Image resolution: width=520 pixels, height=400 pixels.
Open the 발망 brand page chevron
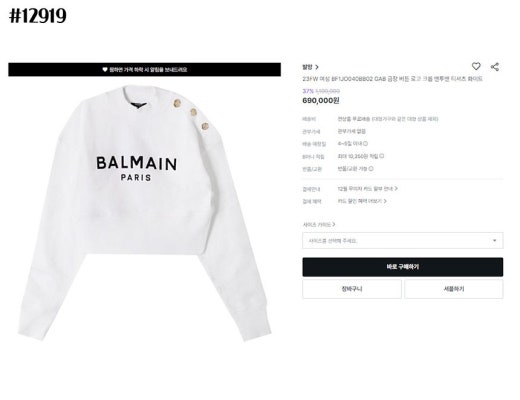tap(317, 67)
